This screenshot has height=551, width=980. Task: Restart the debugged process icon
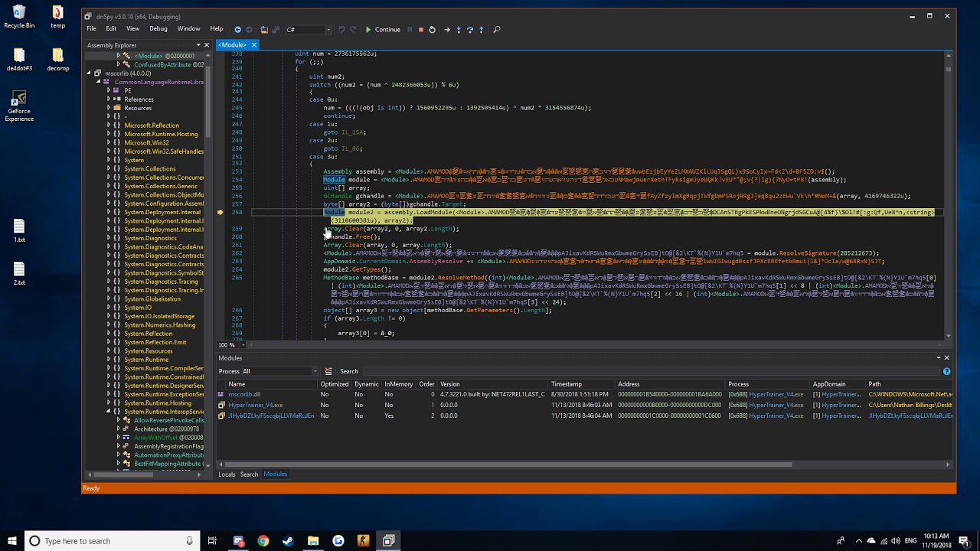pos(432,29)
